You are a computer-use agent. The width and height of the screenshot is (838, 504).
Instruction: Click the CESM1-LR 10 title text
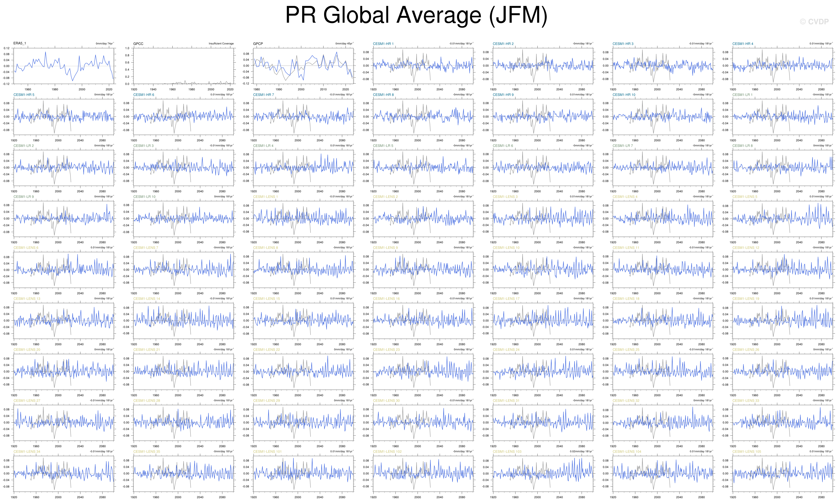coord(144,197)
